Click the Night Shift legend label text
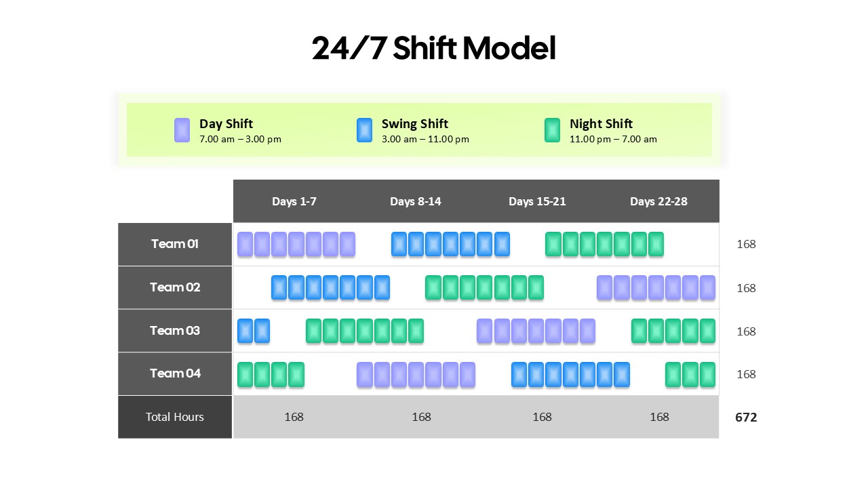Screen dimensions: 868x488 [601, 123]
